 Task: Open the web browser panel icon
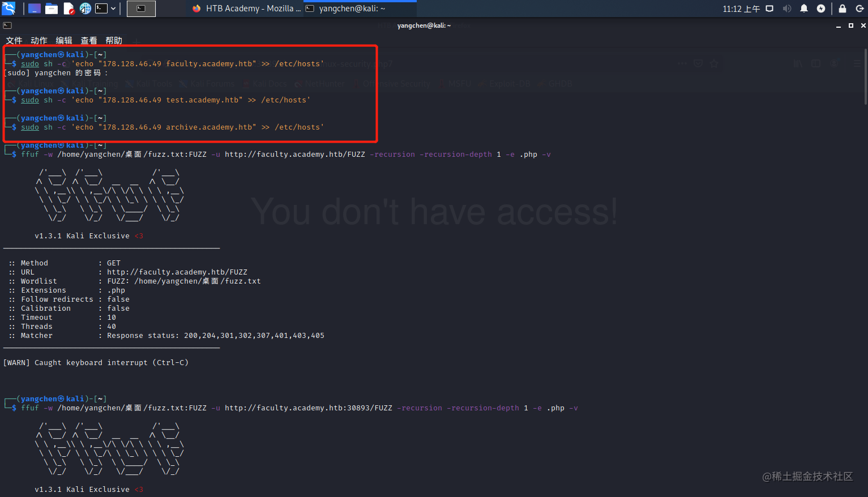[x=84, y=8]
